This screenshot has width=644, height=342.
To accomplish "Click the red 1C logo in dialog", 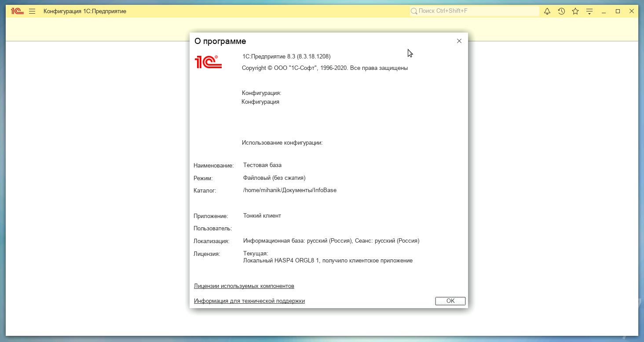I will (209, 62).
